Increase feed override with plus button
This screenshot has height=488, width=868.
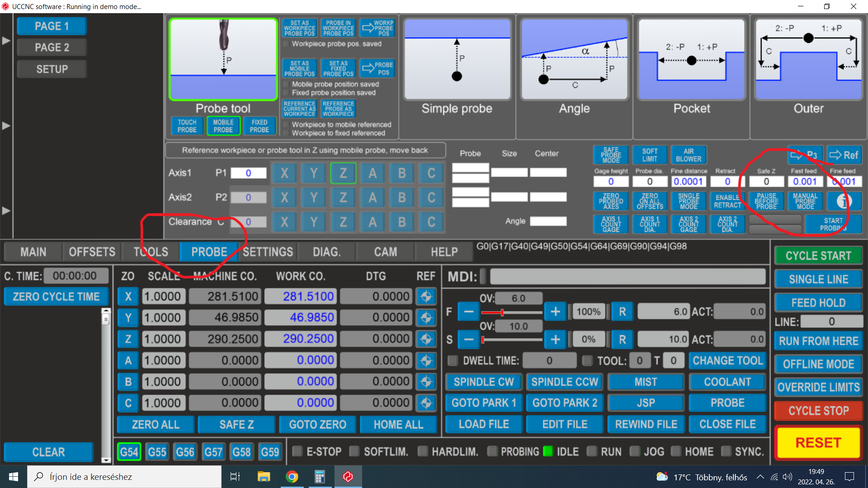555,312
